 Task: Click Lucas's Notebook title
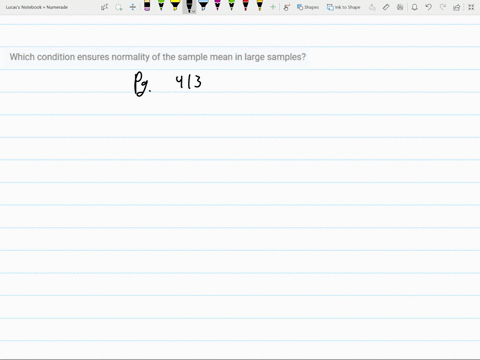pos(37,7)
